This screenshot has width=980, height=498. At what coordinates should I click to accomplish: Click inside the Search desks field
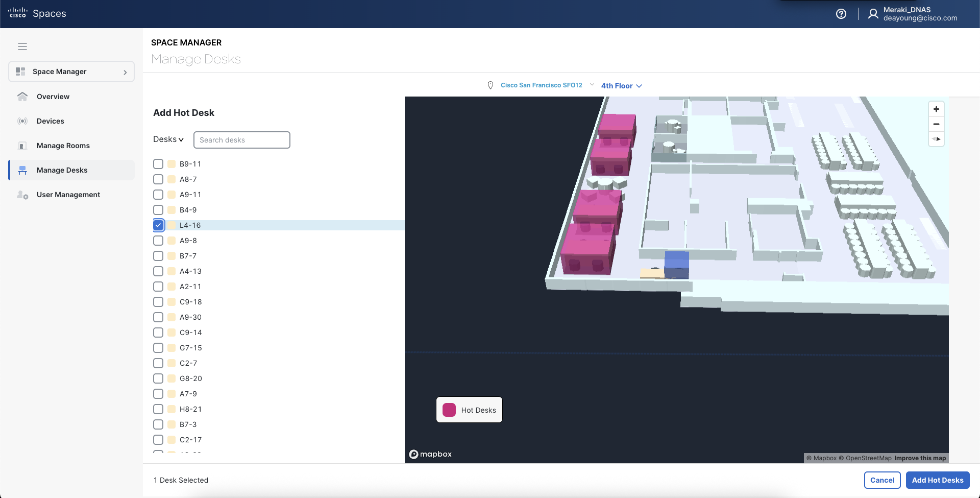241,139
